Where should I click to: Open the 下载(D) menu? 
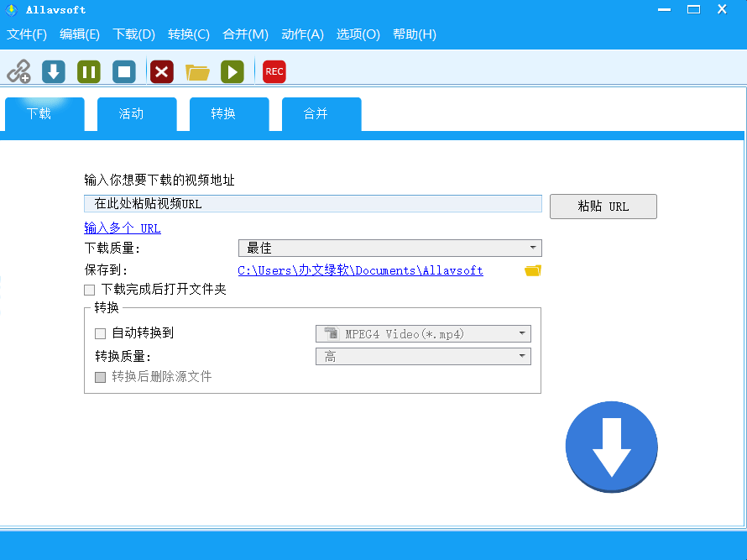pos(133,34)
